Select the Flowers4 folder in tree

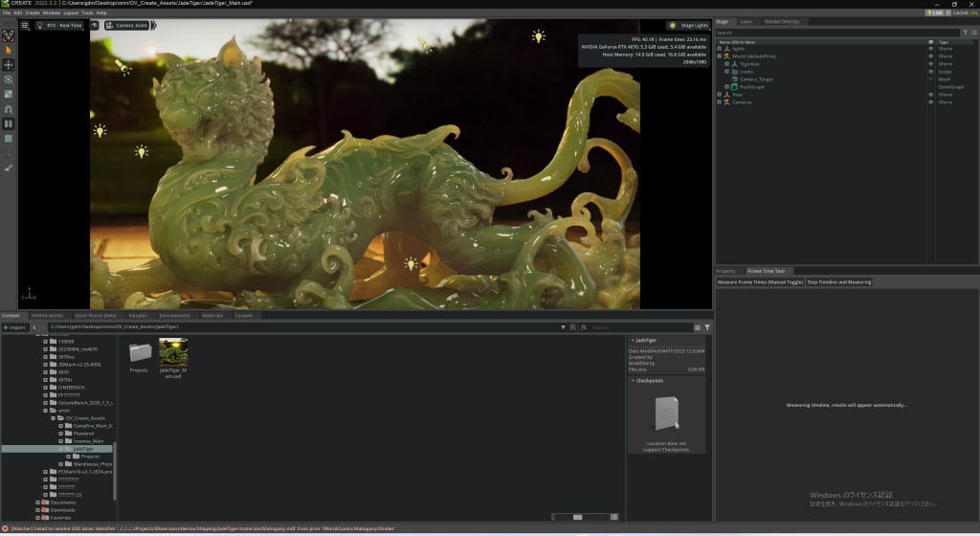tap(83, 434)
